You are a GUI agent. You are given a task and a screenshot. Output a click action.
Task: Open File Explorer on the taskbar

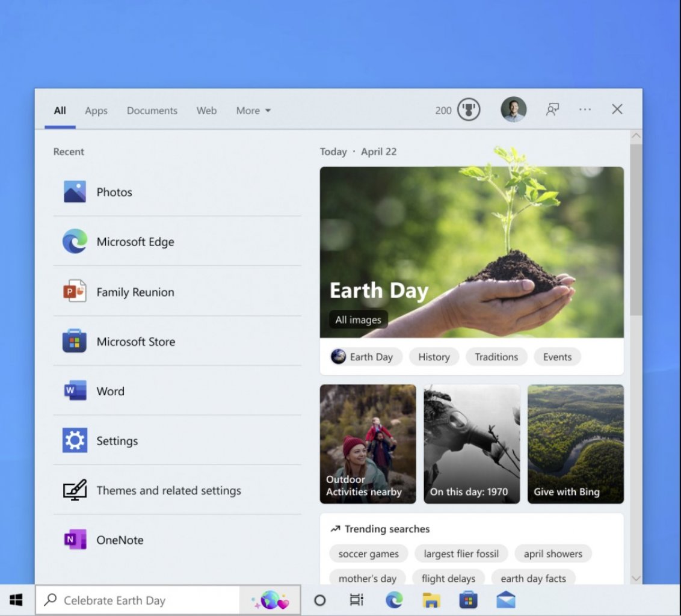click(x=431, y=600)
